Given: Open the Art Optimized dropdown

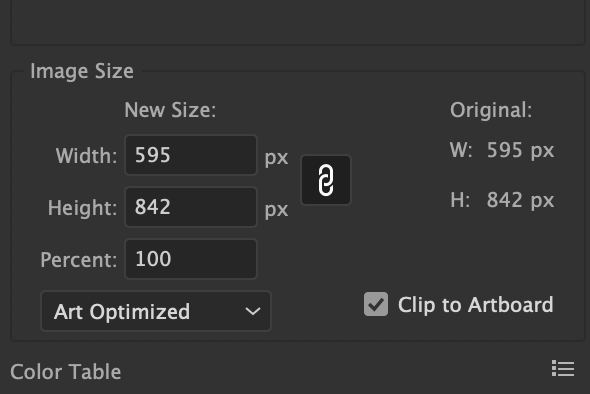Looking at the screenshot, I should tap(156, 311).
